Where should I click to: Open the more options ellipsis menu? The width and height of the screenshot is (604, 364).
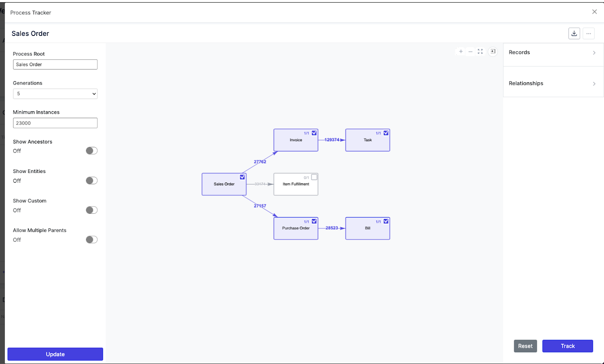point(589,33)
